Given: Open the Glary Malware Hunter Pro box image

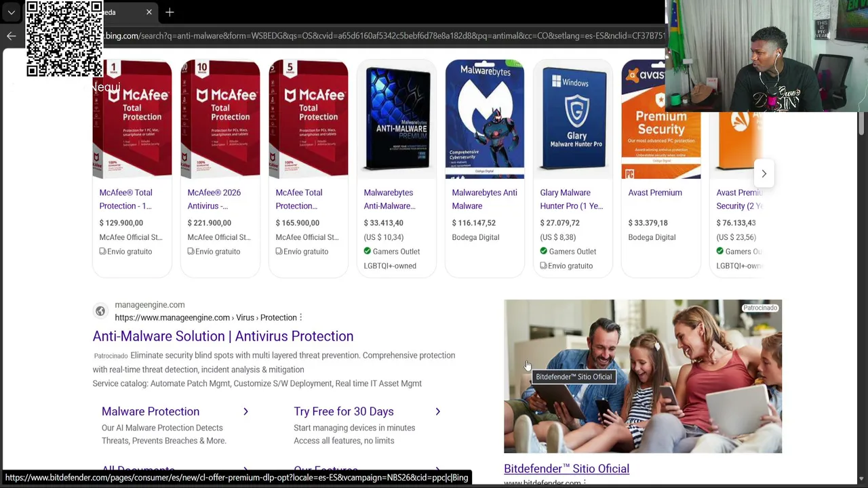Looking at the screenshot, I should coord(573,119).
